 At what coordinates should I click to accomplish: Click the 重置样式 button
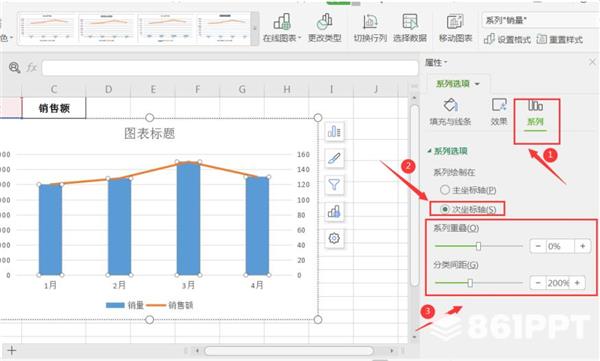(x=559, y=39)
